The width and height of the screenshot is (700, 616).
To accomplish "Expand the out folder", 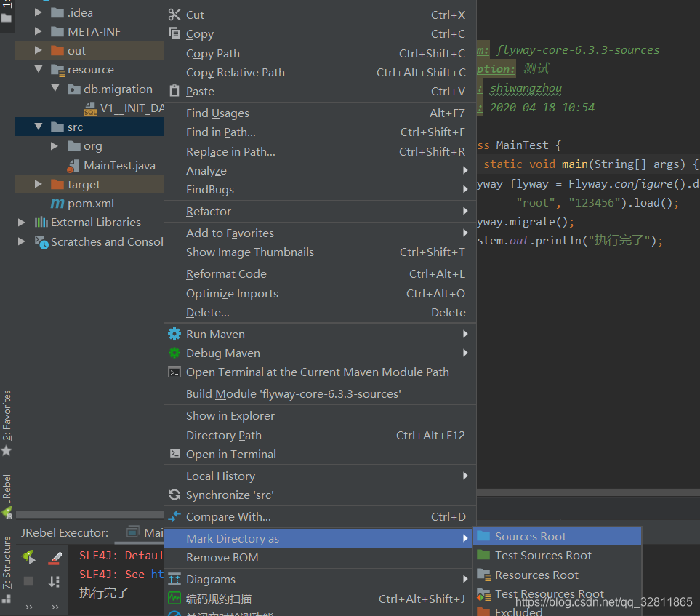I will 39,50.
